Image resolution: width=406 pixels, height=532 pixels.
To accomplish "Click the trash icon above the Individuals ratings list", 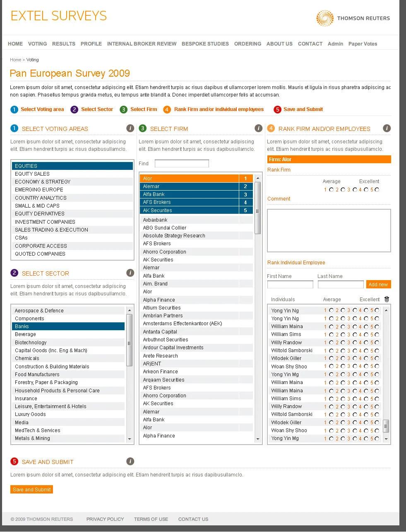I will pyautogui.click(x=387, y=299).
